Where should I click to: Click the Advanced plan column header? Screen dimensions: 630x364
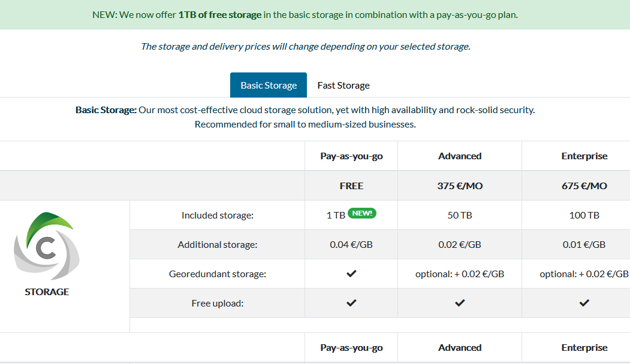point(460,156)
